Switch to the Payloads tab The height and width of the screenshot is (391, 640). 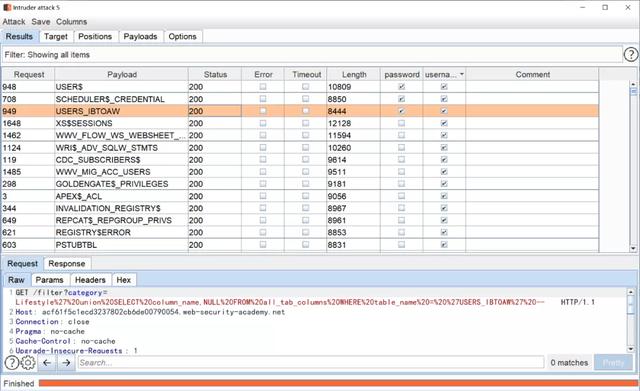point(140,36)
